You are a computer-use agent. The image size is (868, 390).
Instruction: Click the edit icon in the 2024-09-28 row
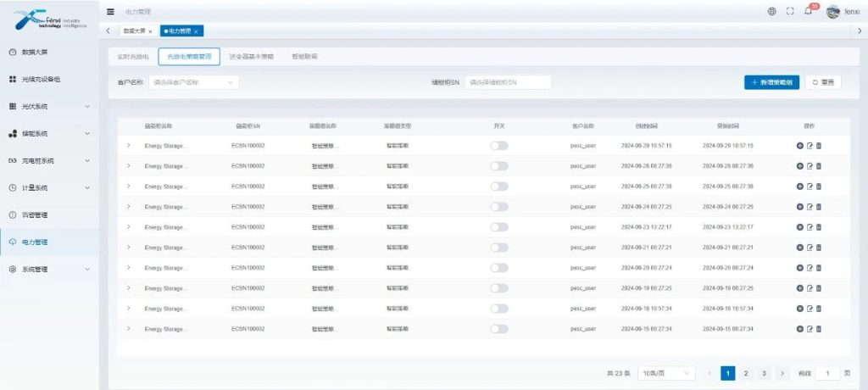click(810, 166)
